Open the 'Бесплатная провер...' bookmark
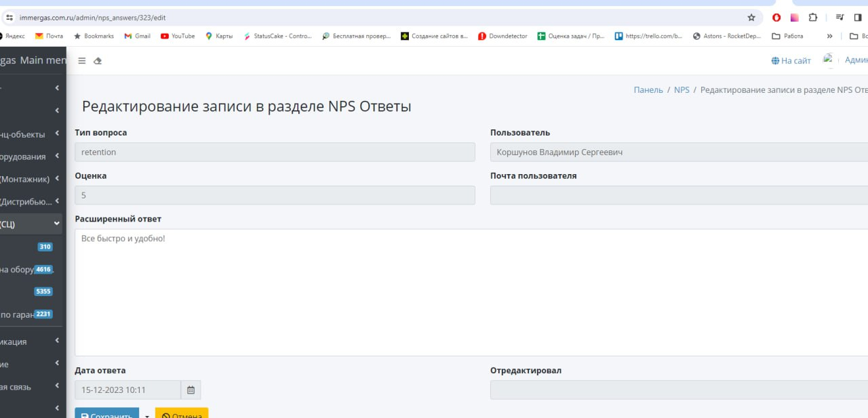Image resolution: width=868 pixels, height=418 pixels. coord(357,37)
